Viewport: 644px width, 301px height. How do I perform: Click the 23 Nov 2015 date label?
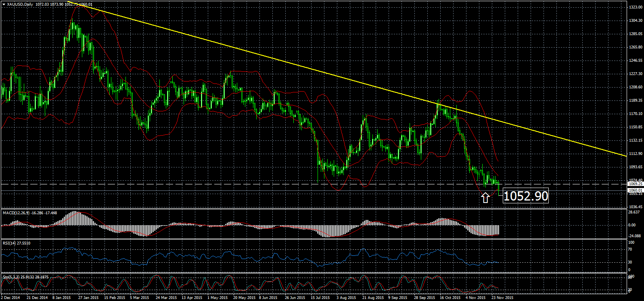click(x=502, y=298)
